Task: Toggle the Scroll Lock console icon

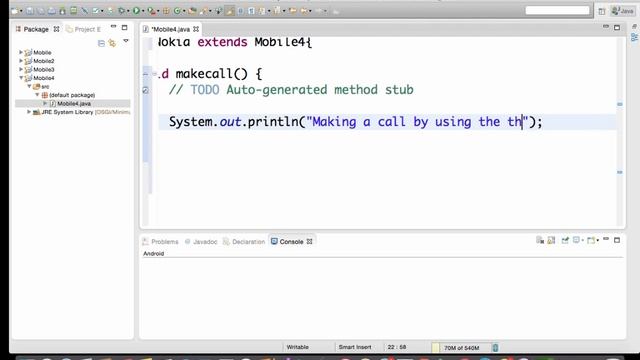Action: (x=551, y=240)
